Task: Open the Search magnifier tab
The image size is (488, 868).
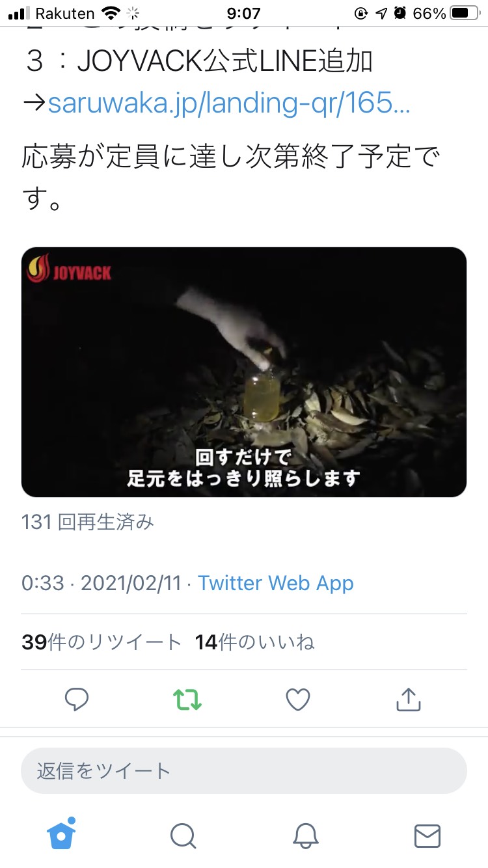Action: [183, 836]
